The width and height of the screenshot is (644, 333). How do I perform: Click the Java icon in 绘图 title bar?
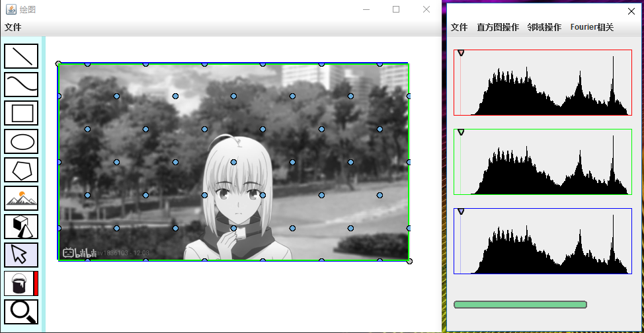click(x=11, y=9)
